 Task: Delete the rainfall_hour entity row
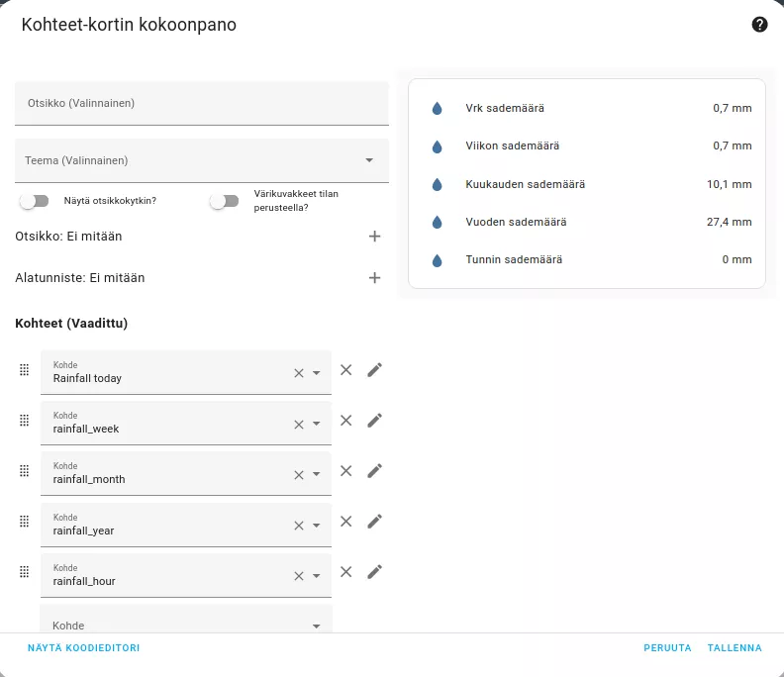point(346,572)
